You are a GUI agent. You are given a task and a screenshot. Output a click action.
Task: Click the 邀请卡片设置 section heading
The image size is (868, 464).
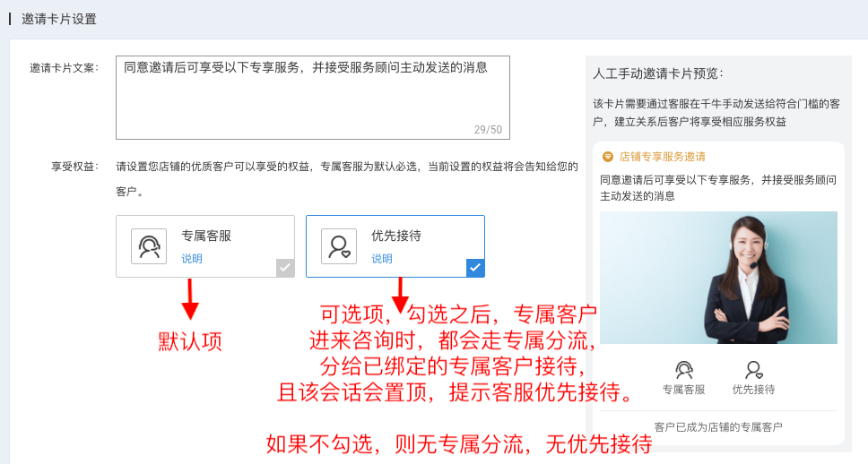[58, 19]
